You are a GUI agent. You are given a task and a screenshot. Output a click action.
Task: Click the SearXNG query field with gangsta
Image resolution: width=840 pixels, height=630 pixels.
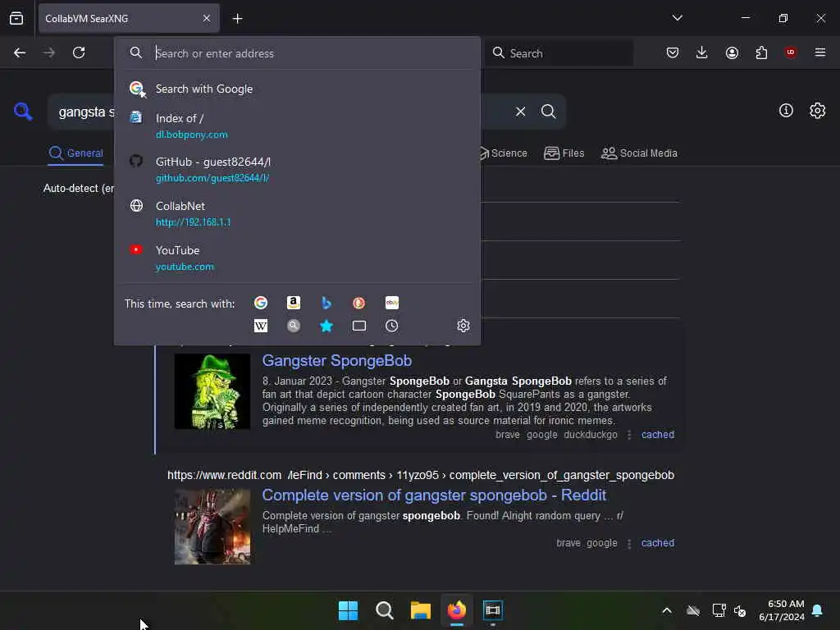(85, 112)
